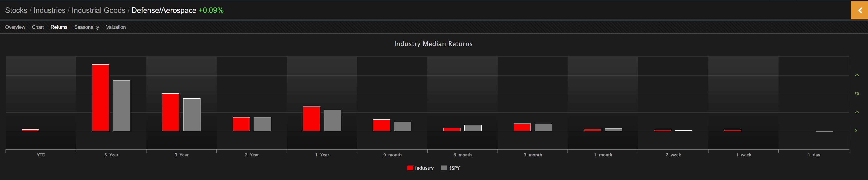Screen dimensions: 868x180
Task: Click the 5-Year gray $SPY bar
Action: point(122,106)
